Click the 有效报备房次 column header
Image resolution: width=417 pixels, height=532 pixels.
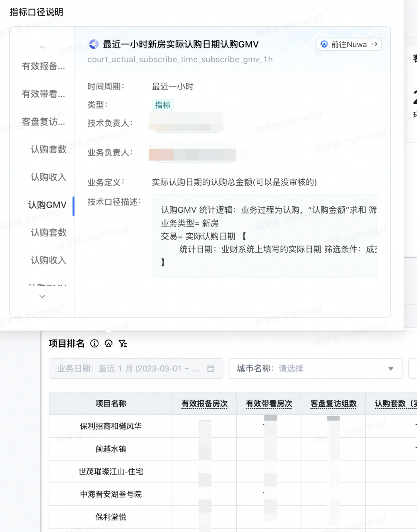pyautogui.click(x=205, y=404)
